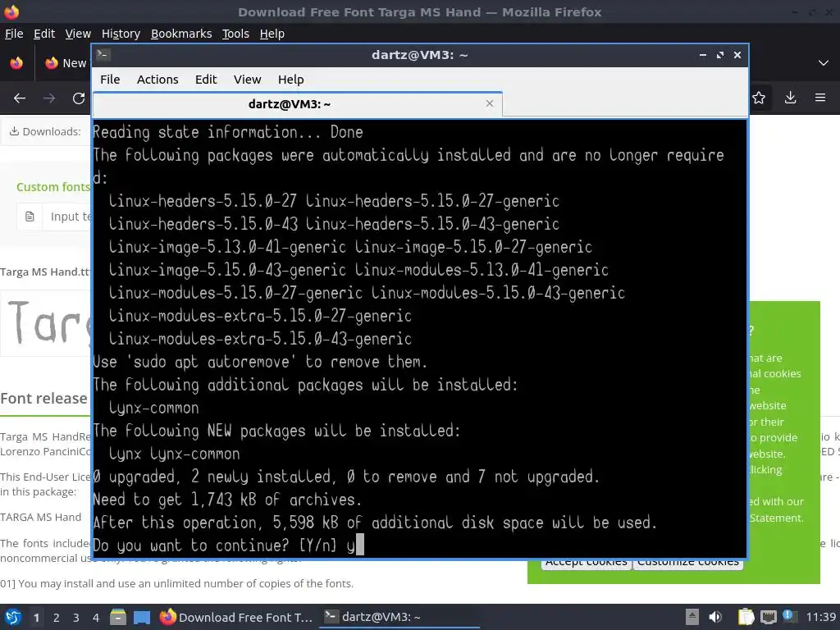
Task: Click the 'sudo apt autoremove' terminal line
Action: pyautogui.click(x=260, y=362)
